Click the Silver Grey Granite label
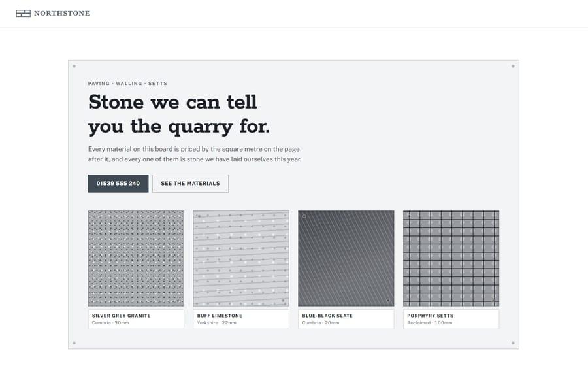 [x=121, y=316]
